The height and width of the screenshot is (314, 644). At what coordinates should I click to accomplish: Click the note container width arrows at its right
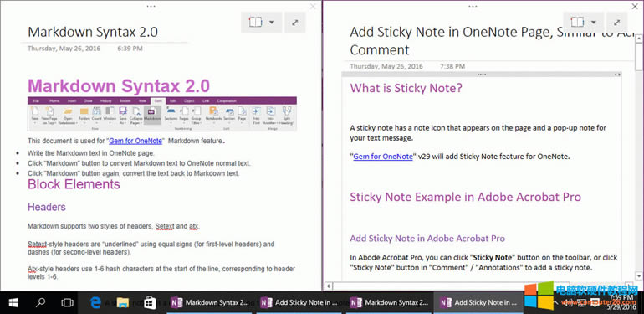617,75
